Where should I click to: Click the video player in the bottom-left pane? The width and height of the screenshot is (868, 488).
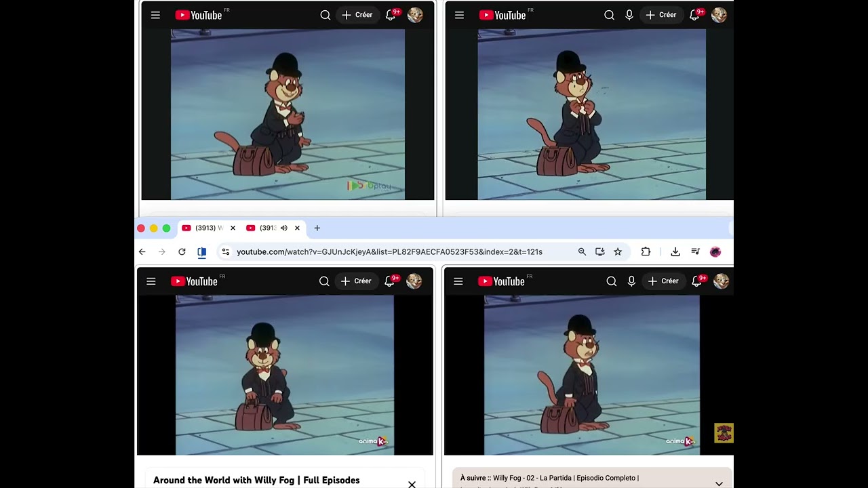(x=285, y=375)
